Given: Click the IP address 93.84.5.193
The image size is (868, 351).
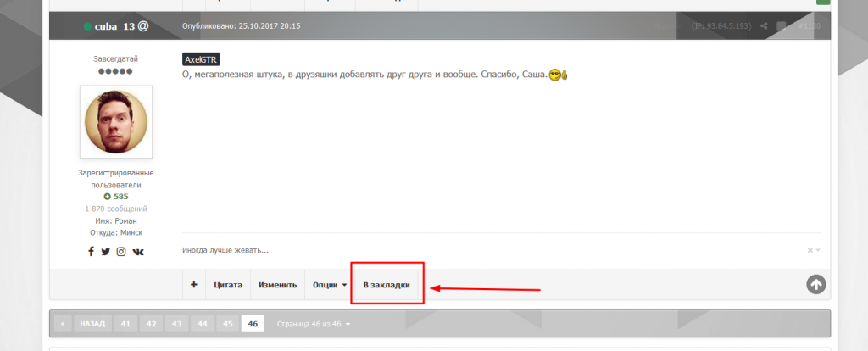Looking at the screenshot, I should (721, 26).
